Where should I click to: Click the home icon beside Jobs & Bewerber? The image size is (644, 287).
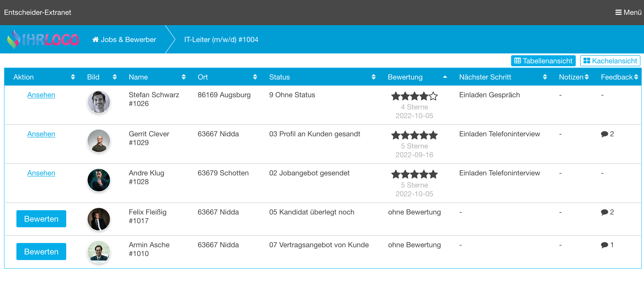[95, 40]
